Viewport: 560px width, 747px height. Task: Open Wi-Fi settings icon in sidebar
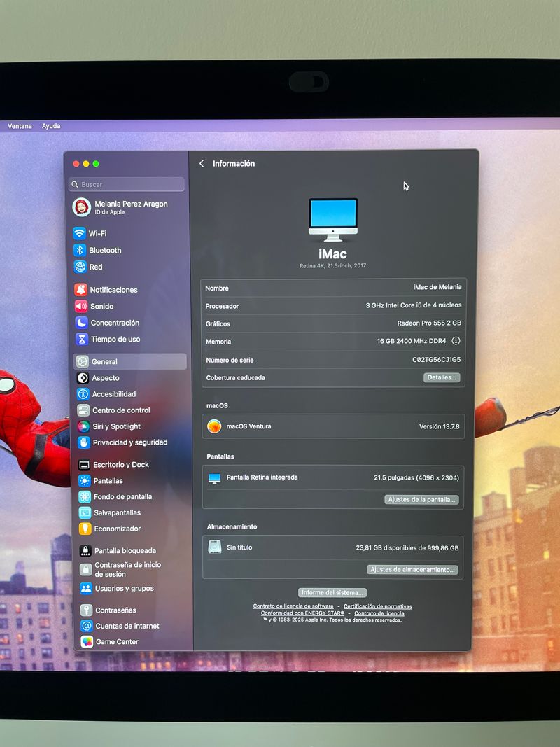80,233
